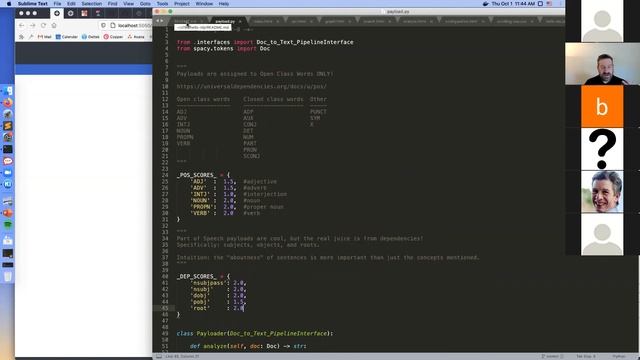640x360 pixels.
Task: Select the active payload.py tab in Sublime
Action: [x=225, y=21]
